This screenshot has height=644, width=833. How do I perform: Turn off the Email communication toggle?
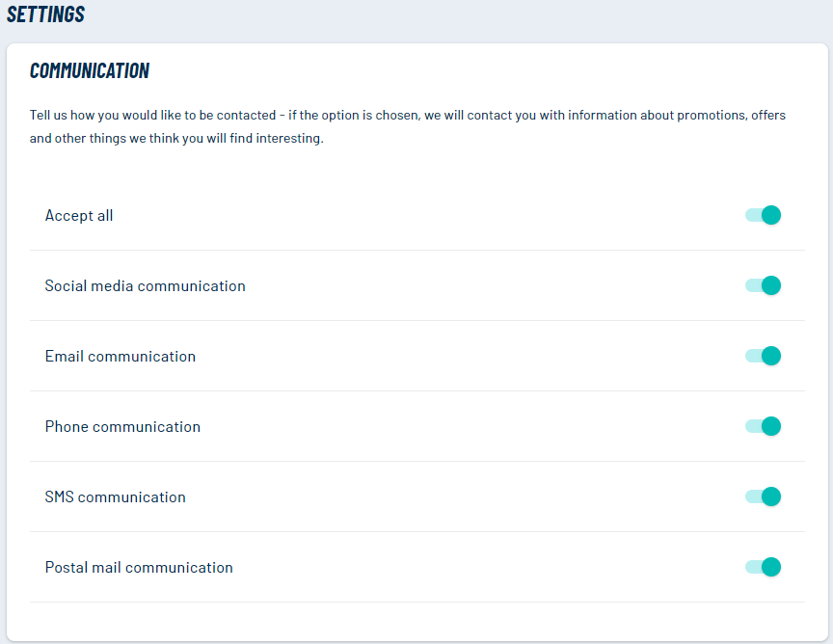pos(763,356)
